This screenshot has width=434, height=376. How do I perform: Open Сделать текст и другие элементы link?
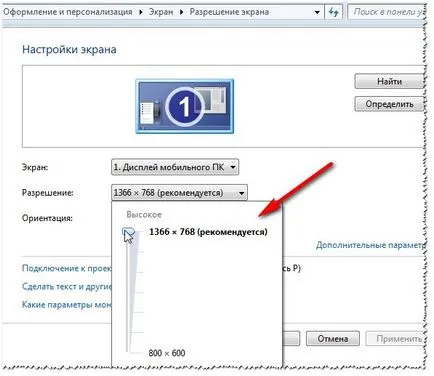67,286
